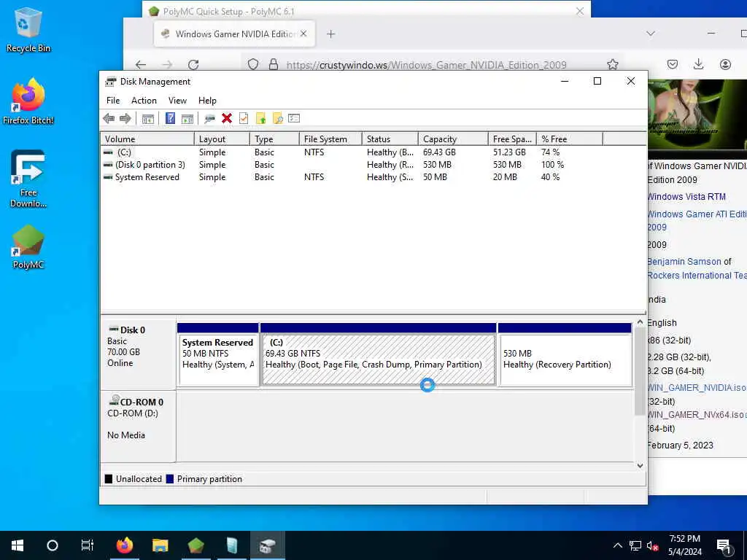
Task: Open Firefox Pocket save icon
Action: tap(672, 64)
